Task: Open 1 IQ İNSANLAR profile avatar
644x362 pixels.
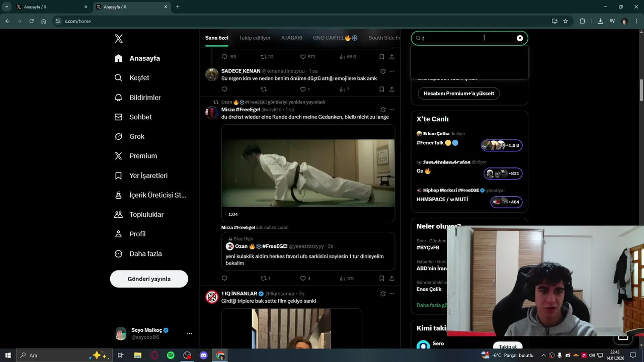Action: tap(212, 297)
